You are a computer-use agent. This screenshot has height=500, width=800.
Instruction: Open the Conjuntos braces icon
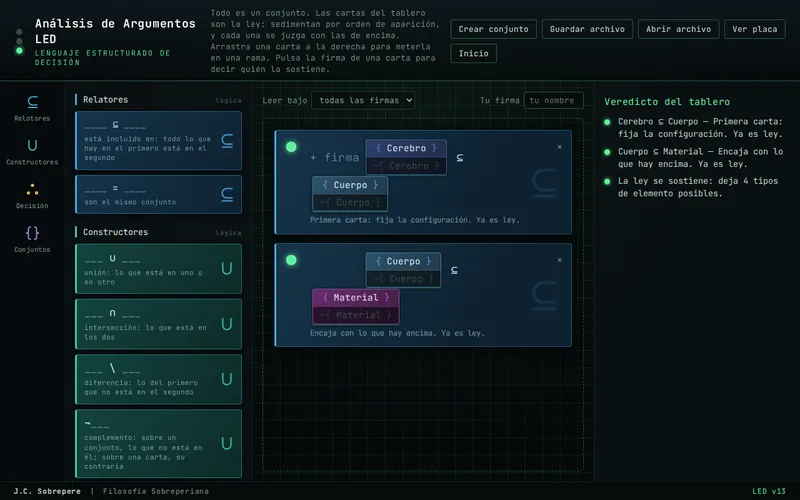[x=32, y=240]
